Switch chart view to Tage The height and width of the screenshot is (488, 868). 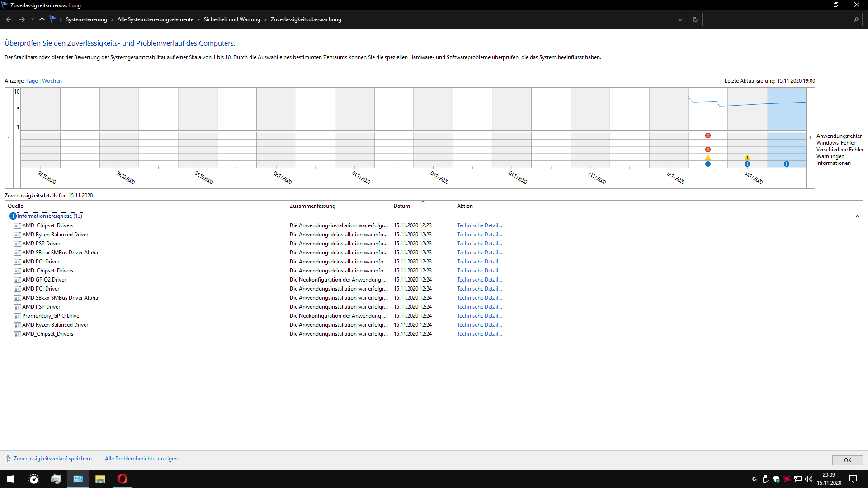point(32,81)
